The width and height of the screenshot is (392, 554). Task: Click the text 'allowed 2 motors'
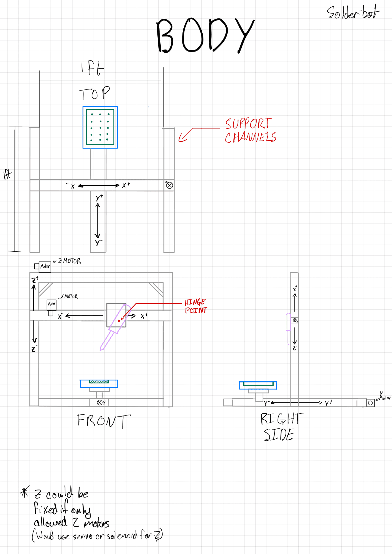tap(72, 522)
